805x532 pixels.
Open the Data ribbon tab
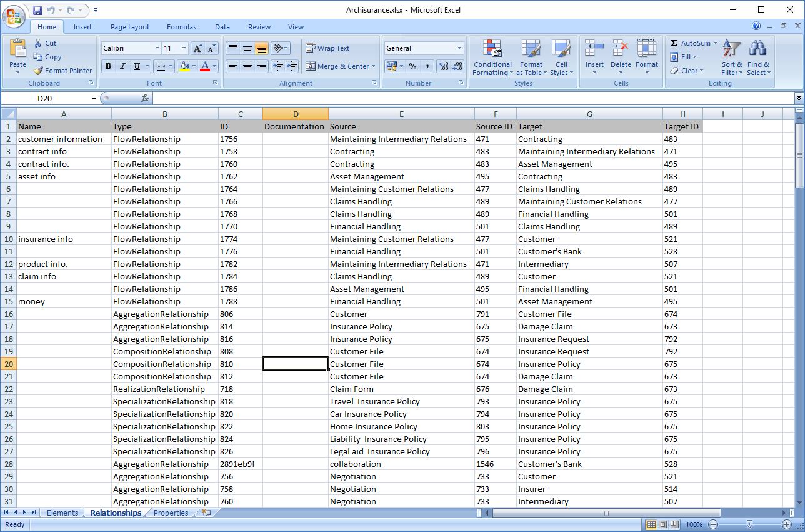click(x=222, y=27)
